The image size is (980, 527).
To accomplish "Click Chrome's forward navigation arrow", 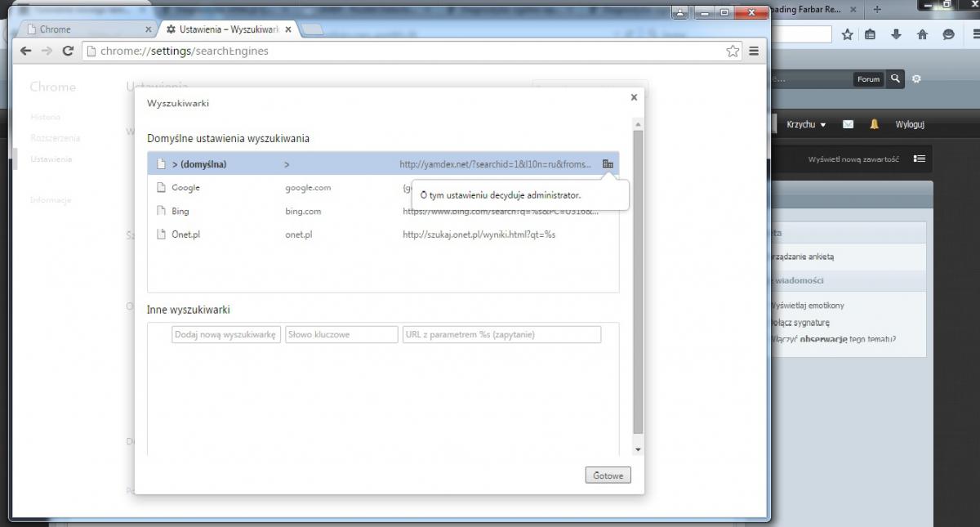I will pos(47,51).
